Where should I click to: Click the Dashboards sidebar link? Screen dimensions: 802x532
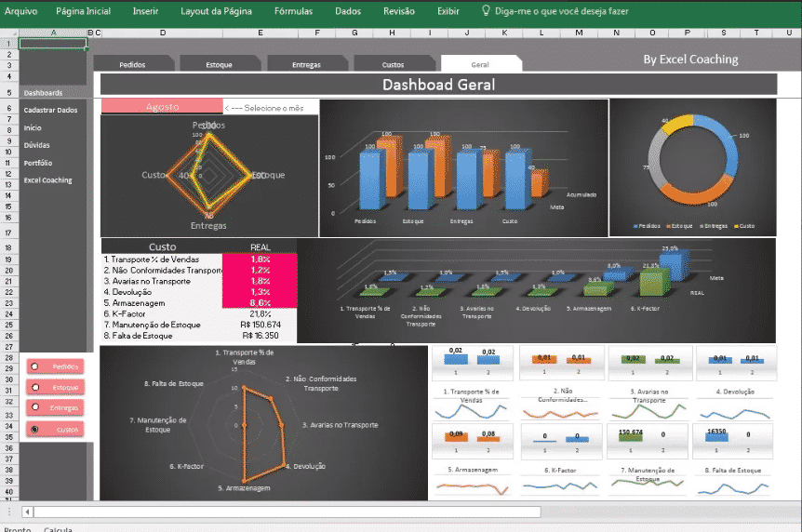(x=43, y=93)
